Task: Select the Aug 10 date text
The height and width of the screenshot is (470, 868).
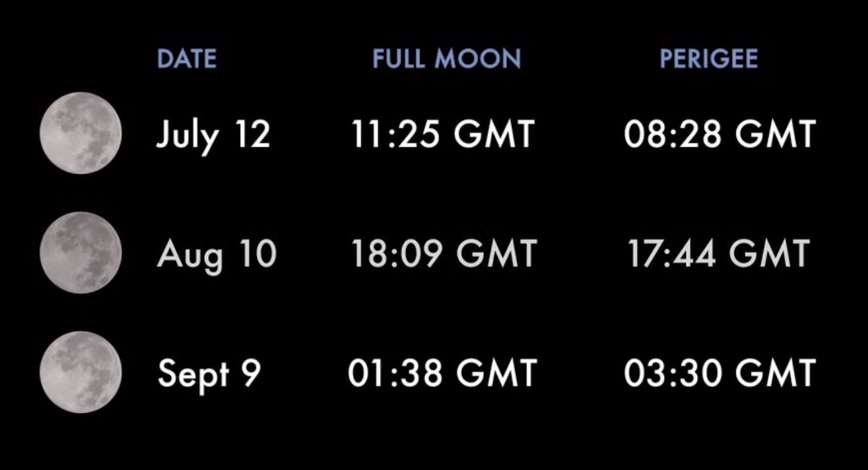Action: click(216, 255)
